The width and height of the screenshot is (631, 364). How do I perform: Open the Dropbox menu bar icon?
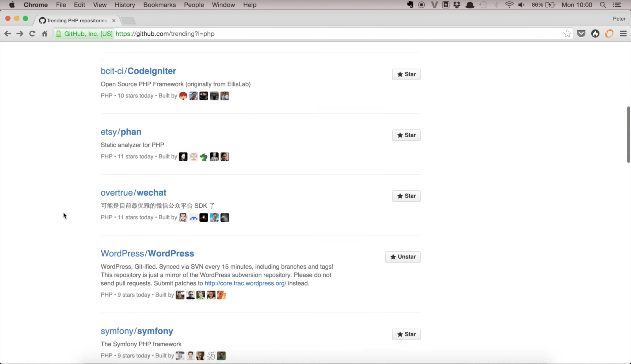(457, 5)
